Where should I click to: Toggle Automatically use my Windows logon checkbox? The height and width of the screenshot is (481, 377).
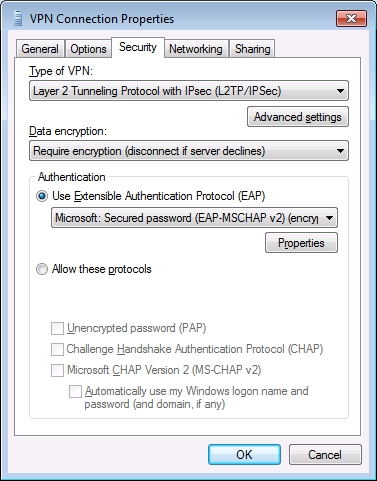[75, 391]
